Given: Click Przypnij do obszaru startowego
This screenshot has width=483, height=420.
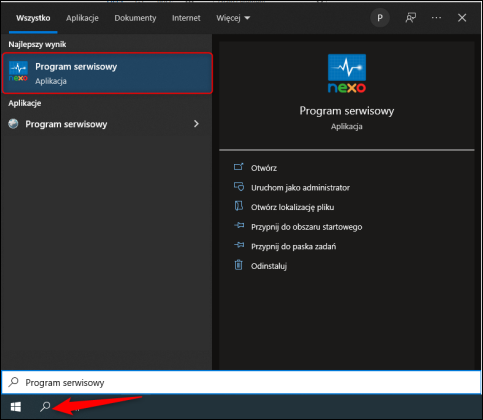Looking at the screenshot, I should (x=306, y=227).
